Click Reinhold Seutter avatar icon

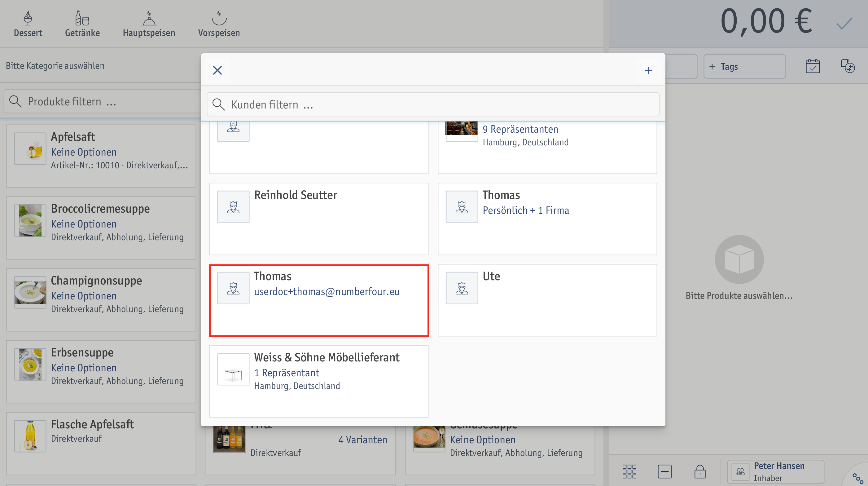(233, 207)
